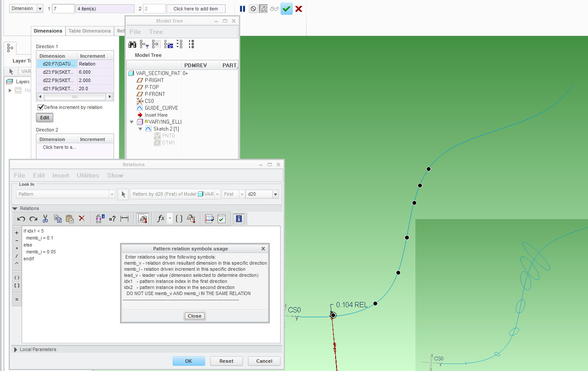Select GUIDE_CURVE in Model Tree
Image resolution: width=588 pixels, height=371 pixels.
point(161,108)
